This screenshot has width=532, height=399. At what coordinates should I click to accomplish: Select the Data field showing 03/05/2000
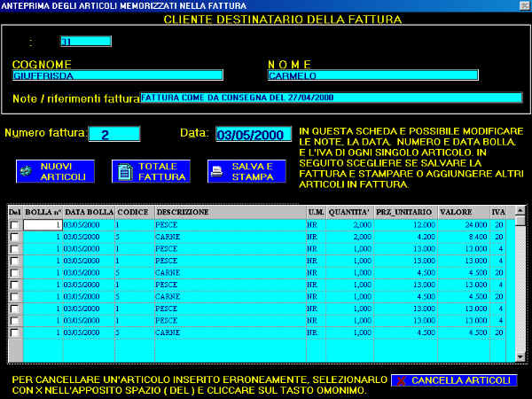[253, 135]
